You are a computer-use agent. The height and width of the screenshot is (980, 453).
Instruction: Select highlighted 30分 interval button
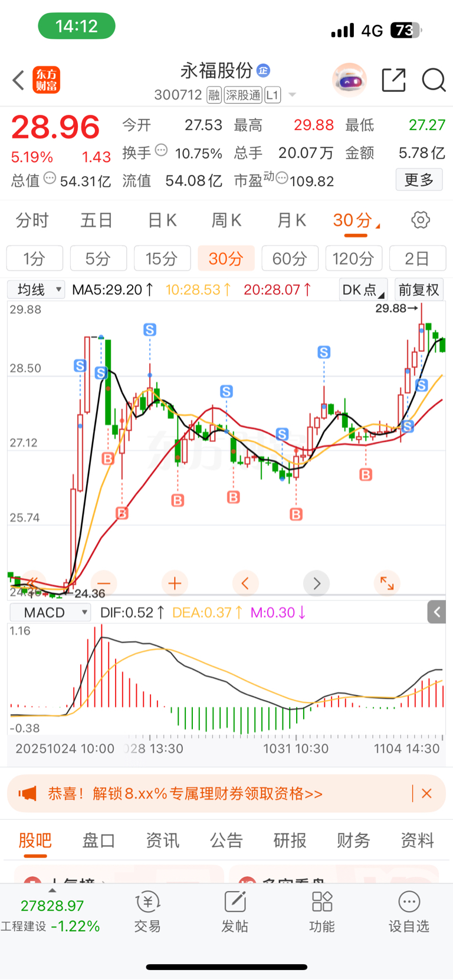[x=226, y=258]
